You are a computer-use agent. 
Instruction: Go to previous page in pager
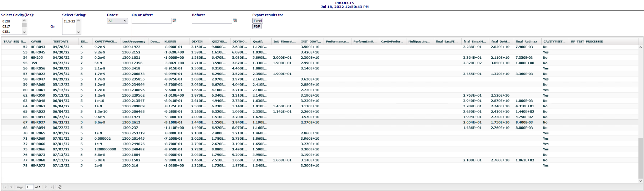coord(11,187)
